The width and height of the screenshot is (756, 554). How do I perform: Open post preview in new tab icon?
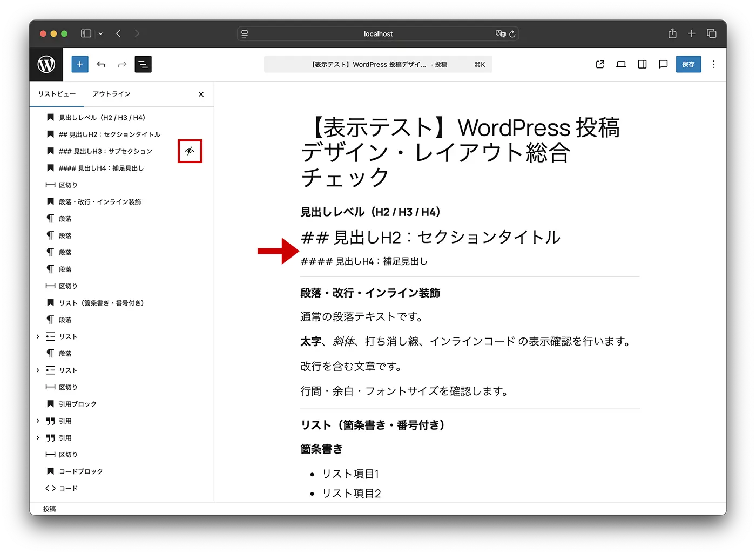pyautogui.click(x=599, y=64)
